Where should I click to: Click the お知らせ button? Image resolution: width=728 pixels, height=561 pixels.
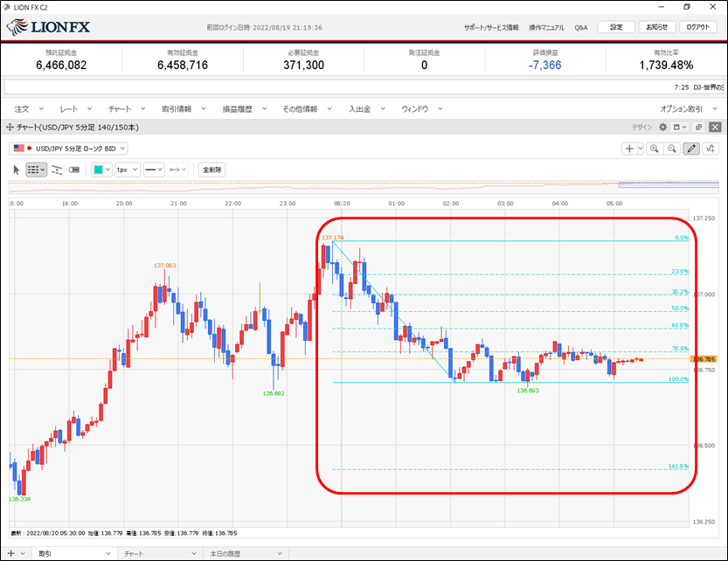657,27
